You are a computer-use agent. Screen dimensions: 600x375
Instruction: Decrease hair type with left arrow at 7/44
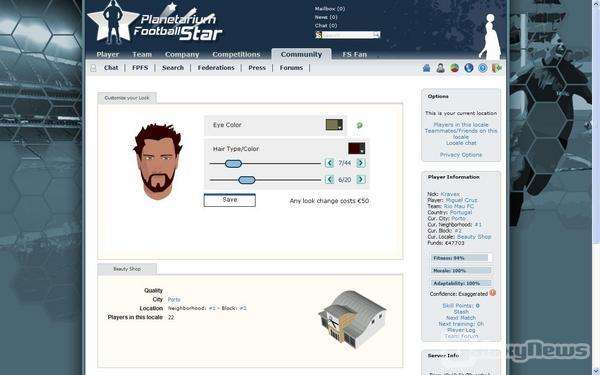tap(329, 163)
